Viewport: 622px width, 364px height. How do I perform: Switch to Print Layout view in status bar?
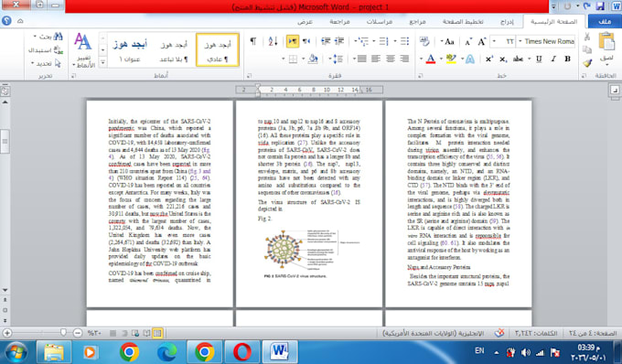click(x=157, y=333)
